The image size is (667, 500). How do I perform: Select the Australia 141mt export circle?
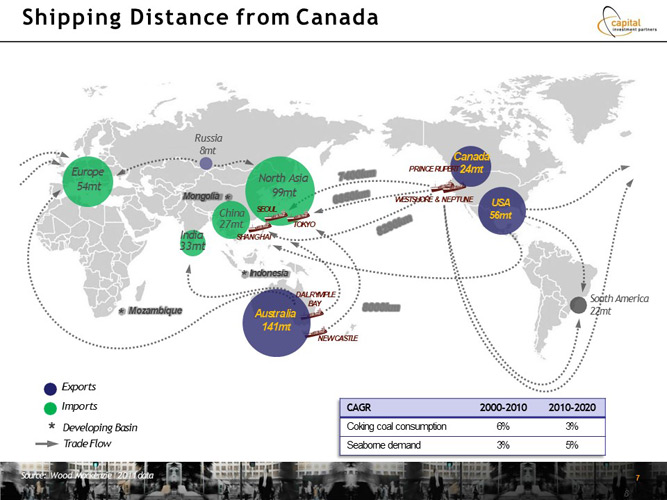click(x=276, y=322)
